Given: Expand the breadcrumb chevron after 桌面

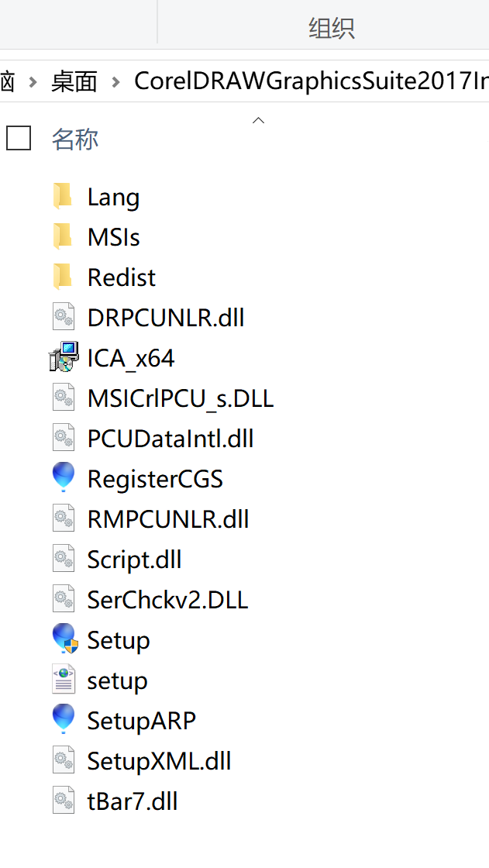Looking at the screenshot, I should coord(115,82).
